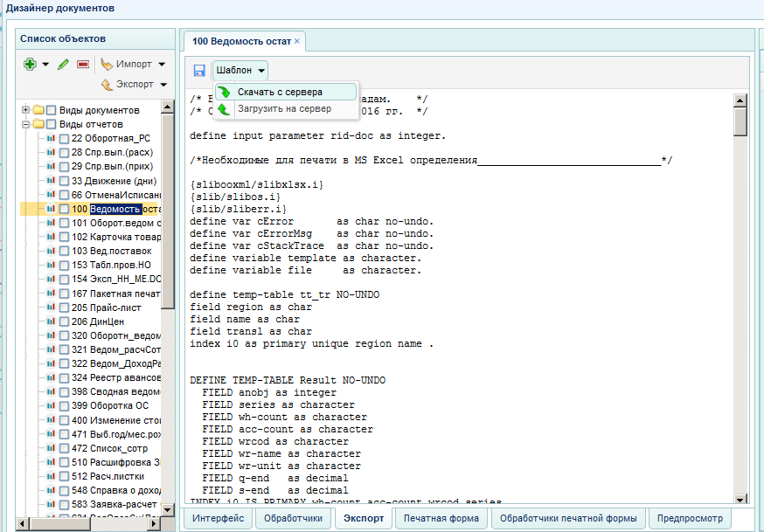The height and width of the screenshot is (532, 764).
Task: Click tree horizontal scrollbar thumb
Action: pos(59,524)
